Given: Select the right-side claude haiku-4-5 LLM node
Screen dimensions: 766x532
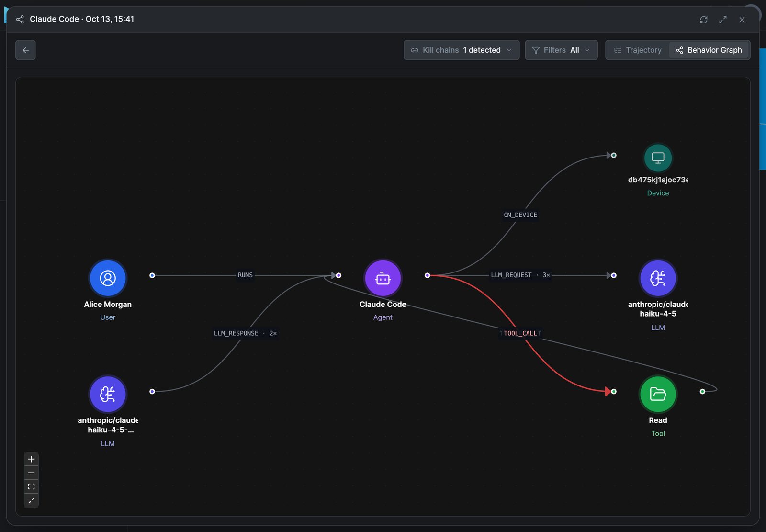Looking at the screenshot, I should click(658, 278).
